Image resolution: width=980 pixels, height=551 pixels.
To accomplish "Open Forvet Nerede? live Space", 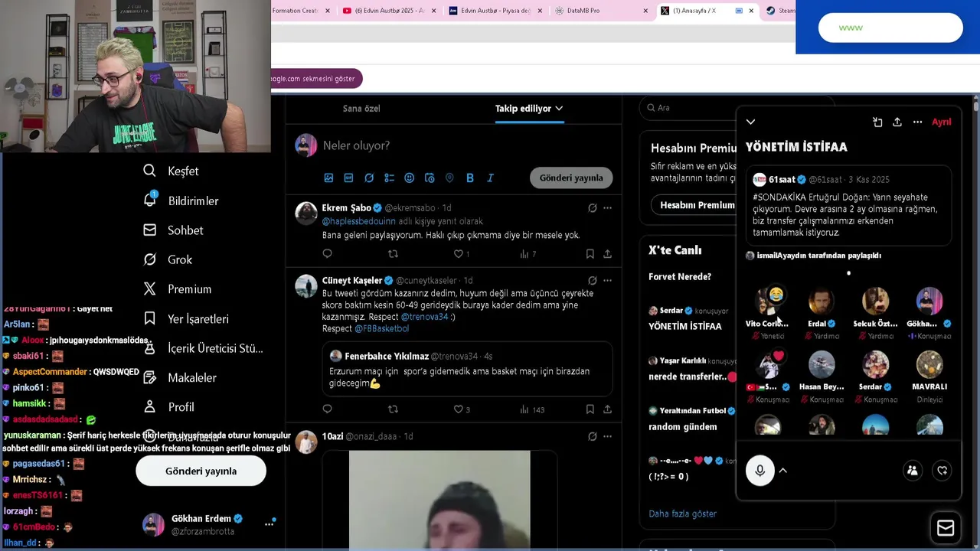I will click(x=680, y=276).
